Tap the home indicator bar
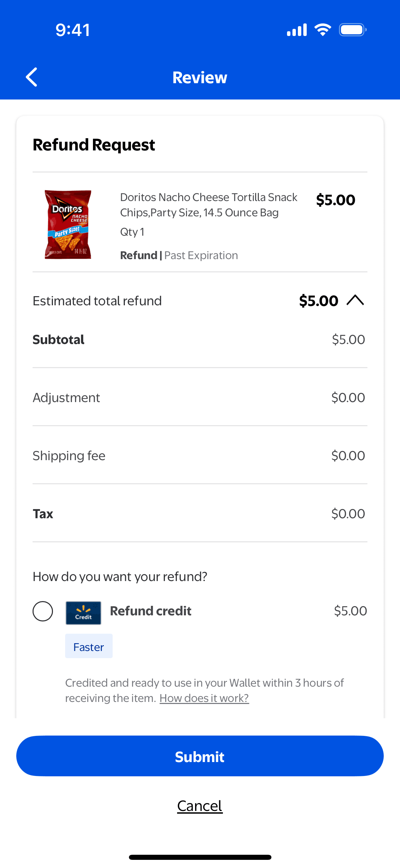 [200, 857]
